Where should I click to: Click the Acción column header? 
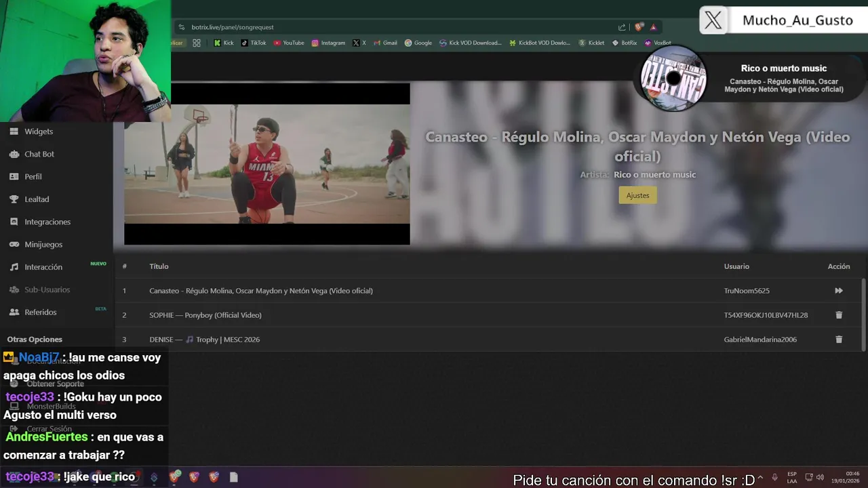coord(839,266)
